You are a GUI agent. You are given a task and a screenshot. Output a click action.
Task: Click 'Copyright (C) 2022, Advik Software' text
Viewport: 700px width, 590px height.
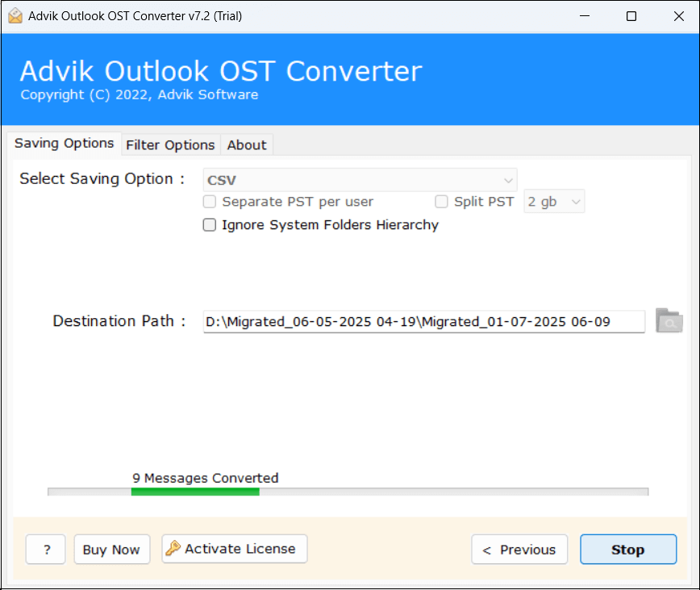coord(140,94)
